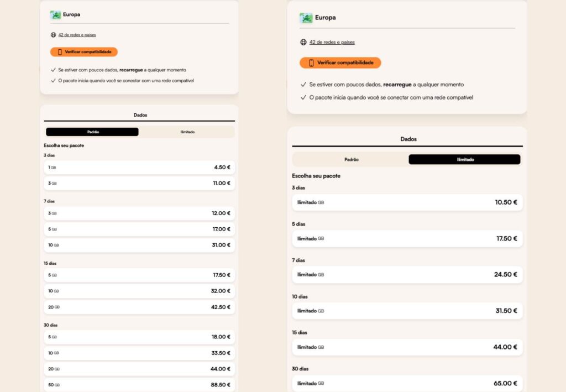Select the active Padrão toggle in left panel
The height and width of the screenshot is (392, 566).
click(92, 132)
